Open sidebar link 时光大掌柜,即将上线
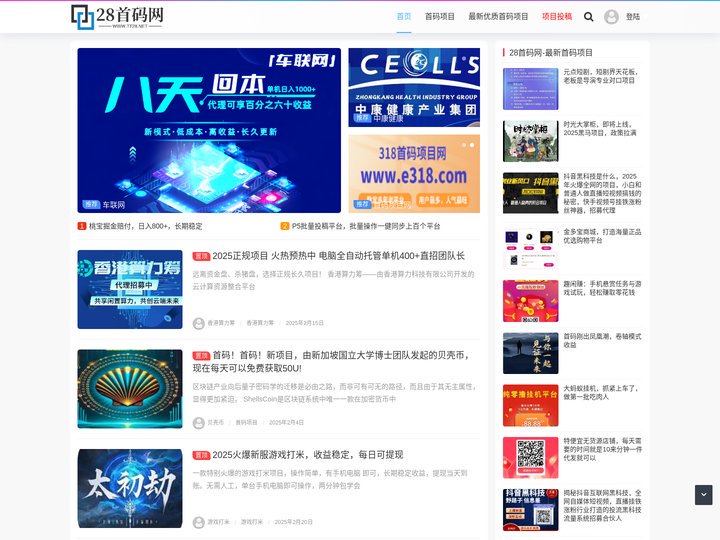Screen dimensions: 720x540 click(x=600, y=129)
